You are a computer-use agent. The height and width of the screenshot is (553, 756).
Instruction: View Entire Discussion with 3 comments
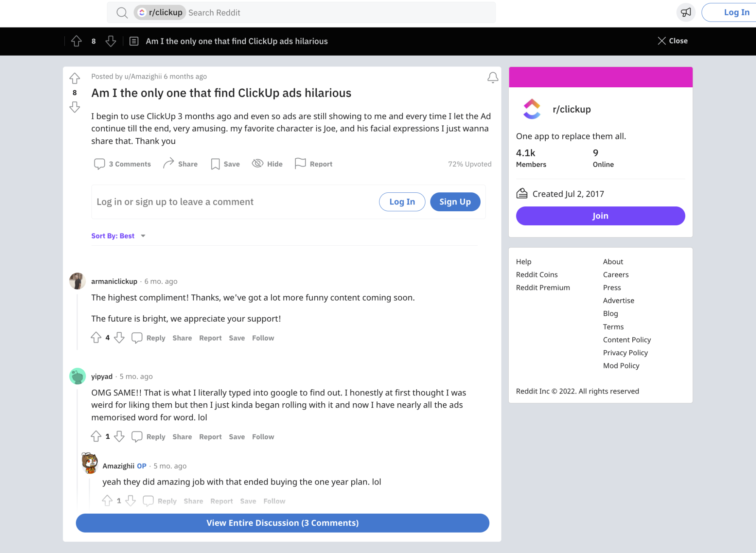coord(282,523)
